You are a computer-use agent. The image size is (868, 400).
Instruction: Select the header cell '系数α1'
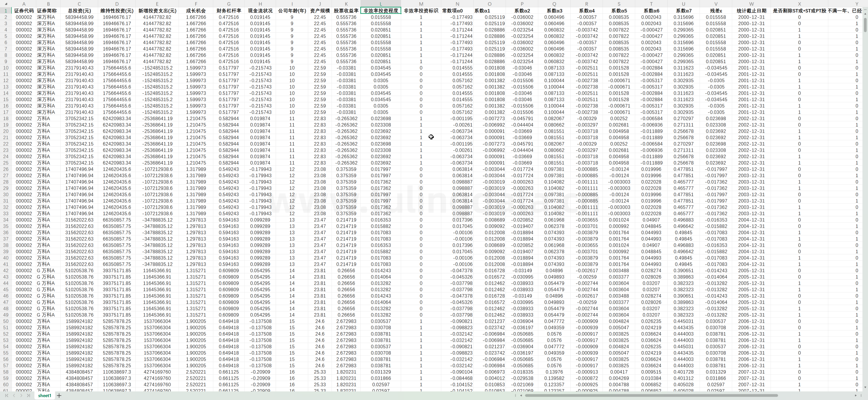tap(489, 11)
